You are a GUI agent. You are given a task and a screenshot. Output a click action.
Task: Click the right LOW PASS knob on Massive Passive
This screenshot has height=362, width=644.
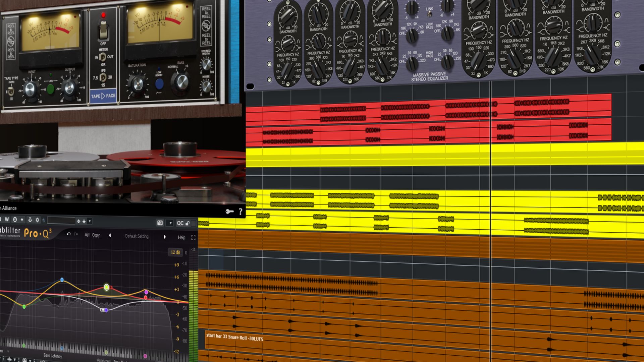(x=447, y=33)
